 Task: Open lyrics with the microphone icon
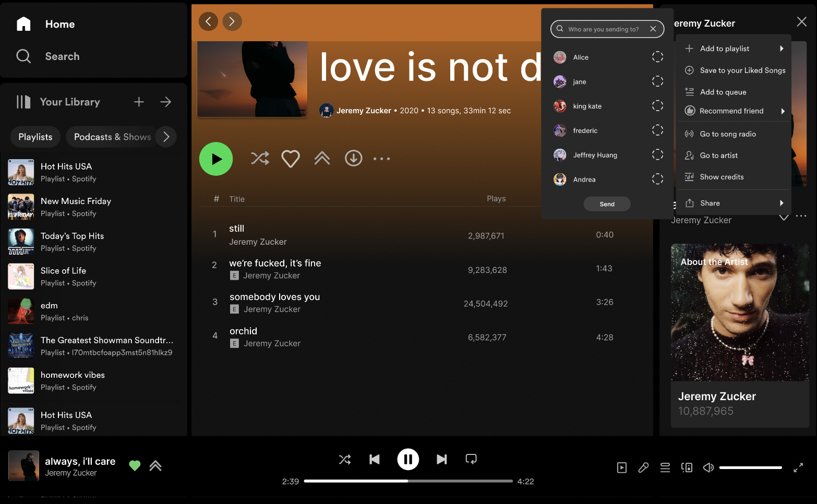point(643,467)
